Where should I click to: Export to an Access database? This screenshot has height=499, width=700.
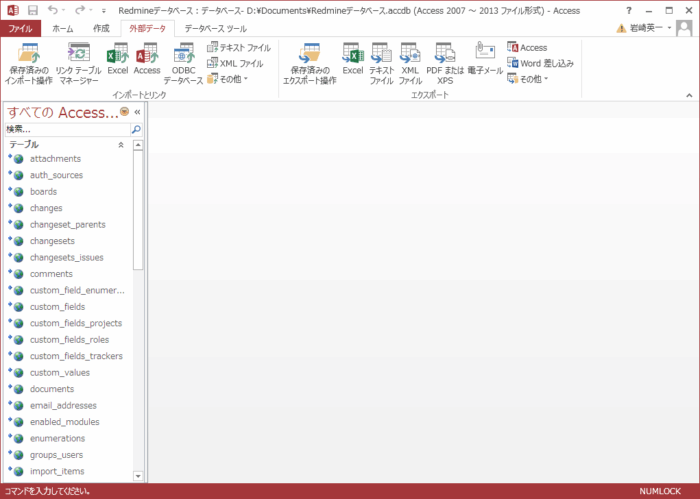pyautogui.click(x=527, y=47)
